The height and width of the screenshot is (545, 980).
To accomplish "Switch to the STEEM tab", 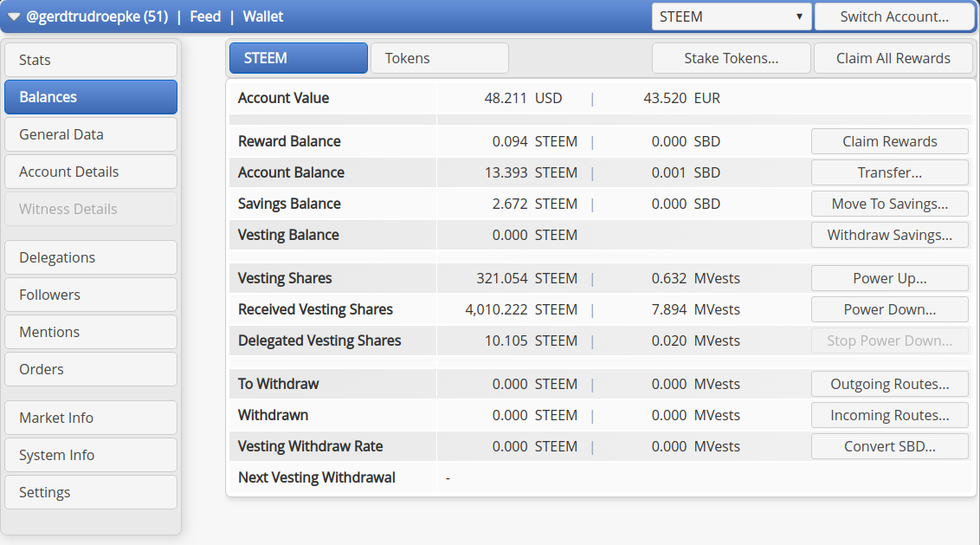I will 298,58.
